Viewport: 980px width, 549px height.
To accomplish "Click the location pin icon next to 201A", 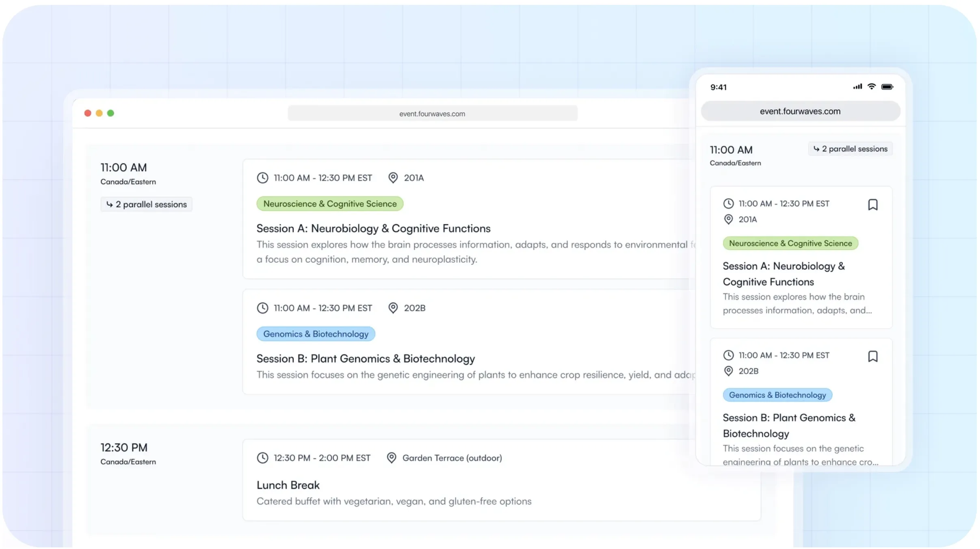I will [x=393, y=178].
